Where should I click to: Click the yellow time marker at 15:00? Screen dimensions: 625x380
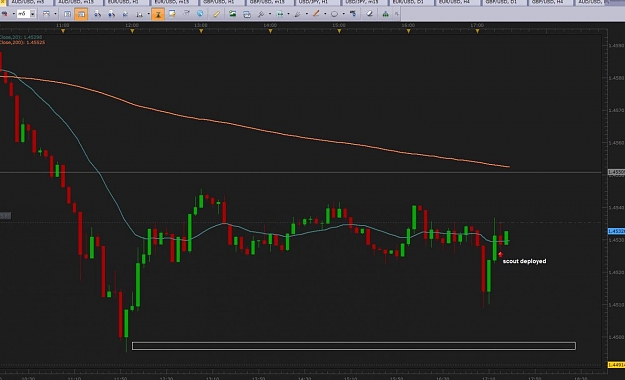point(339,31)
